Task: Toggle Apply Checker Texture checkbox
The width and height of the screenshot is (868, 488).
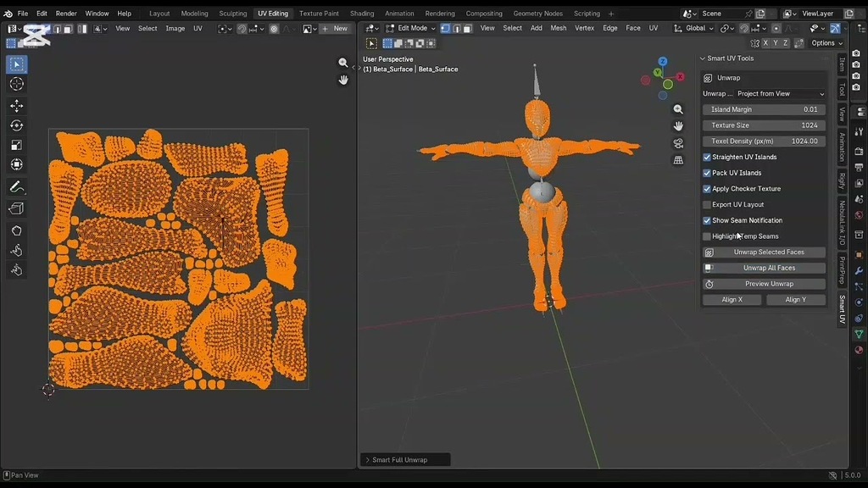Action: point(707,189)
